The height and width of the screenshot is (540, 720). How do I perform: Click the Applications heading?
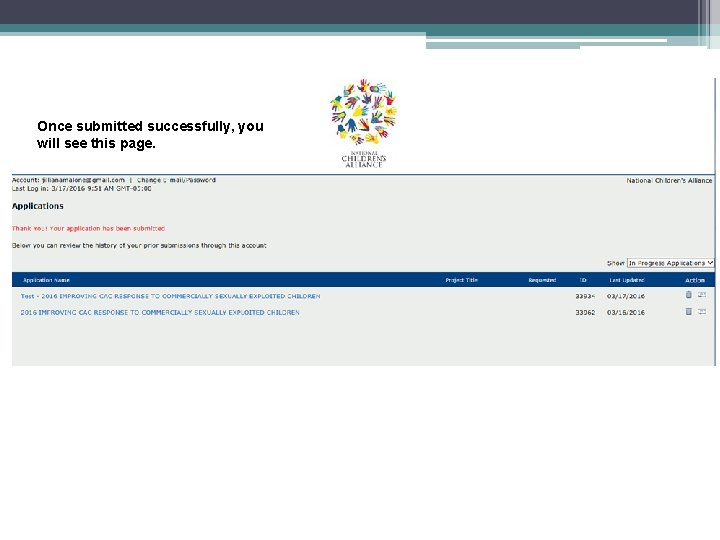pyautogui.click(x=38, y=206)
